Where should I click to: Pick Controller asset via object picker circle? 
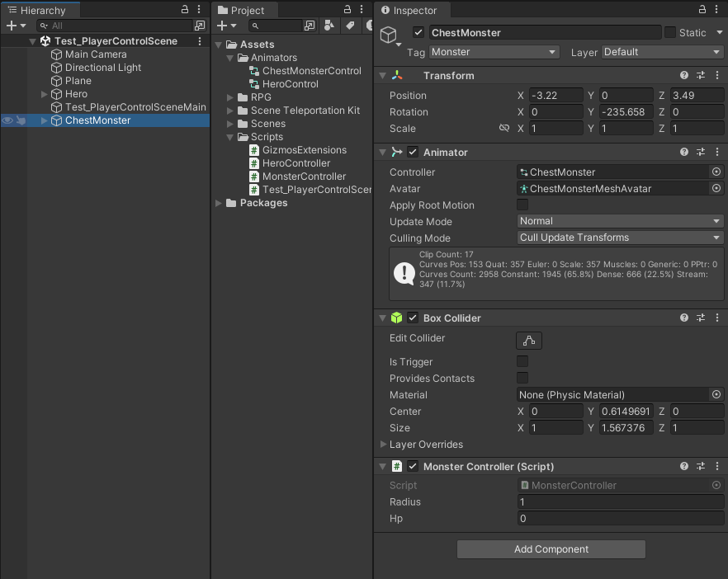click(716, 172)
